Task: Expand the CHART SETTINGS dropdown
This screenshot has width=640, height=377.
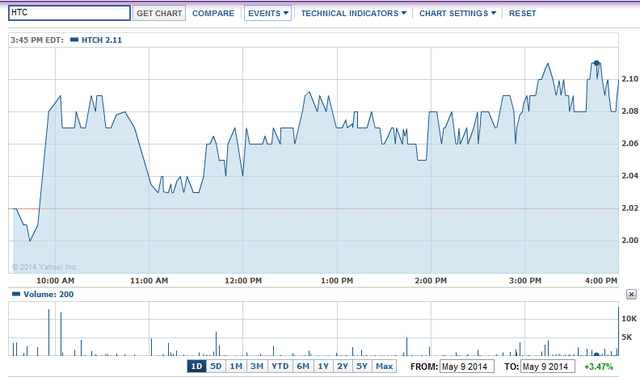Action: point(458,13)
